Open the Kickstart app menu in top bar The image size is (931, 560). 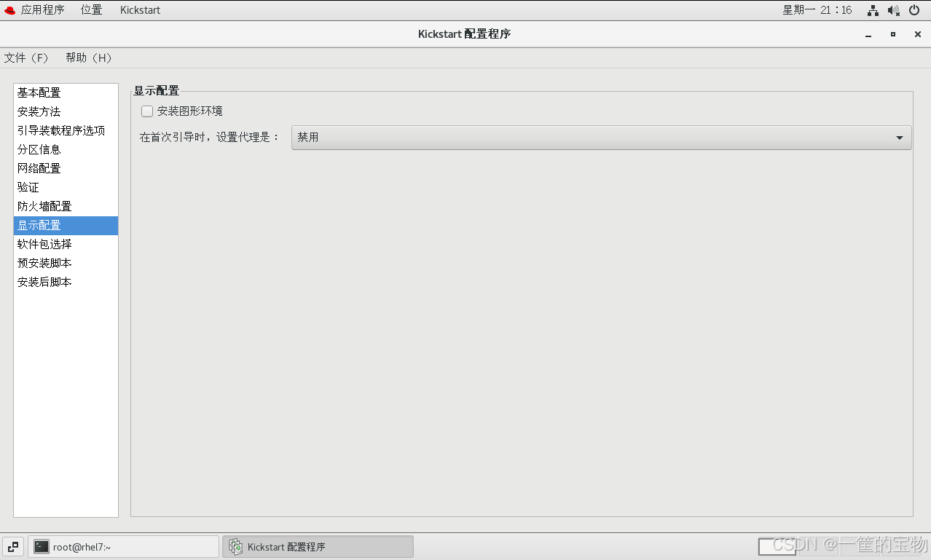[140, 10]
